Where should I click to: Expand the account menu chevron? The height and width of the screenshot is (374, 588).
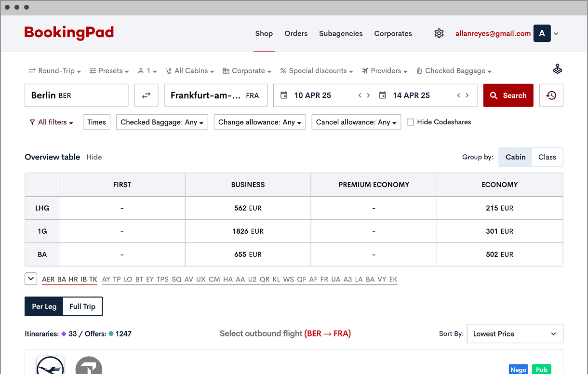[x=556, y=34]
